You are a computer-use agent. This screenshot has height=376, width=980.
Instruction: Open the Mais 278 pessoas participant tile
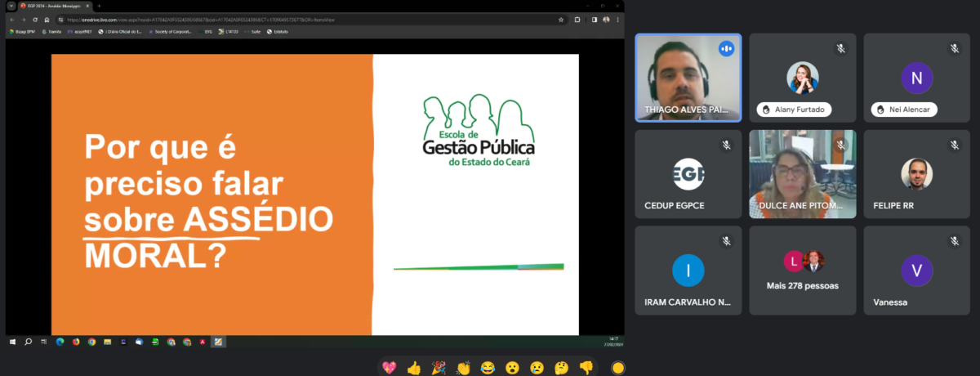coord(803,271)
